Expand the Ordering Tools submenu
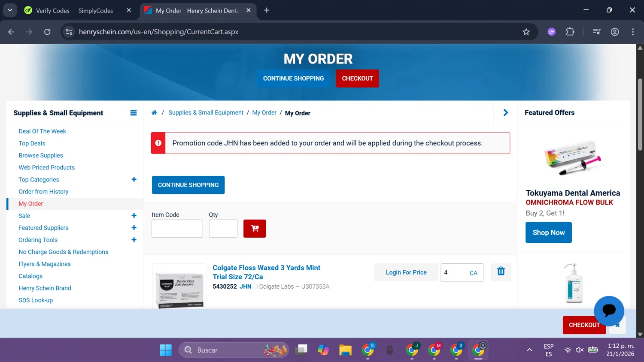This screenshot has width=644, height=362. coord(134,240)
